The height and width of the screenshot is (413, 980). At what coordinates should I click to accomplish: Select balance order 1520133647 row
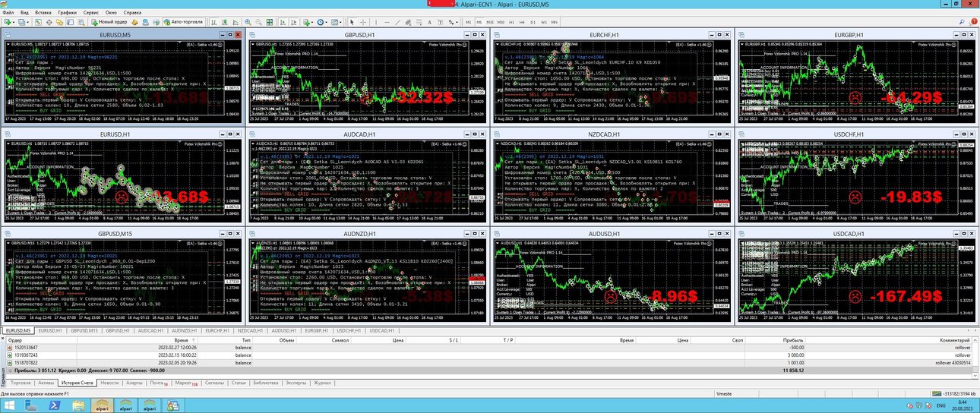pos(490,348)
